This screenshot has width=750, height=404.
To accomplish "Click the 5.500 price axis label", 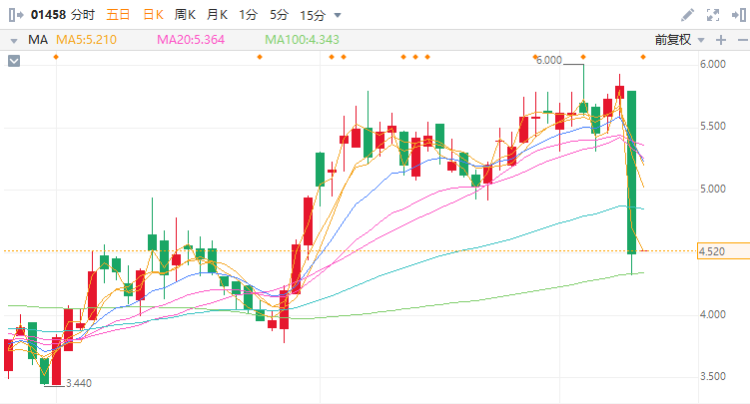I will coord(713,126).
